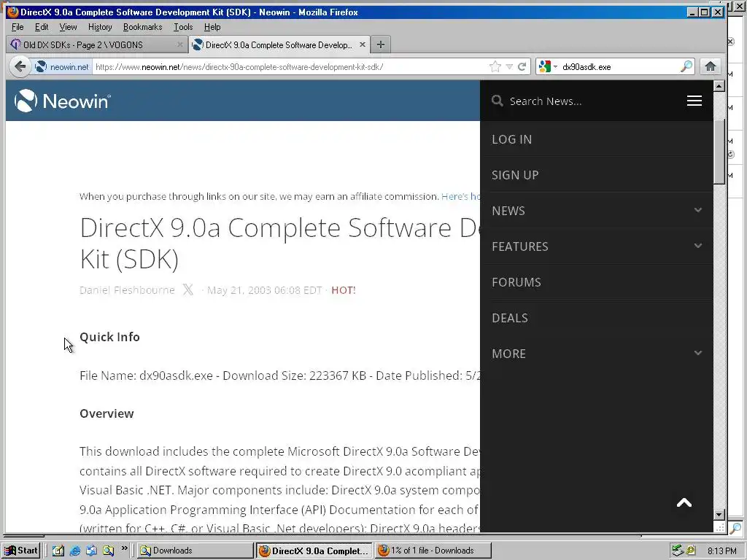Expand the quick launch overflow chevron
Screen dimensions: 747x560
click(124, 548)
